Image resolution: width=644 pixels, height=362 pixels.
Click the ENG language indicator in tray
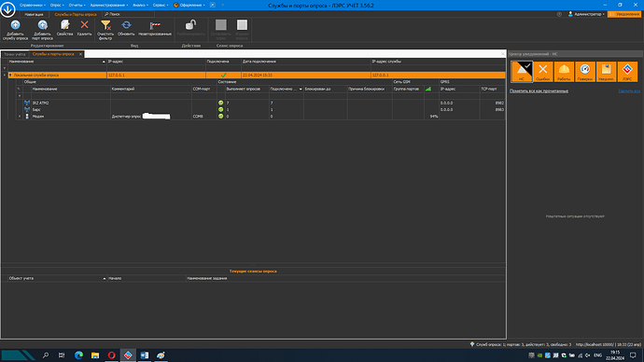597,355
